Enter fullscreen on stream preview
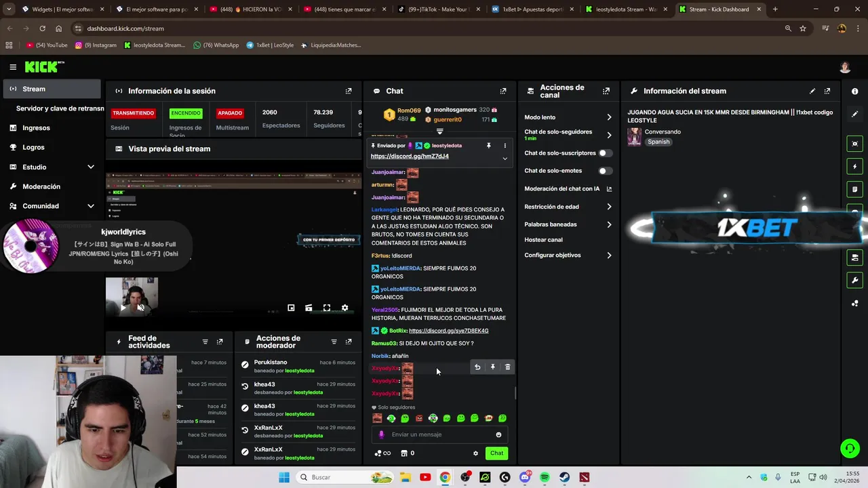This screenshot has width=868, height=488. 327,308
